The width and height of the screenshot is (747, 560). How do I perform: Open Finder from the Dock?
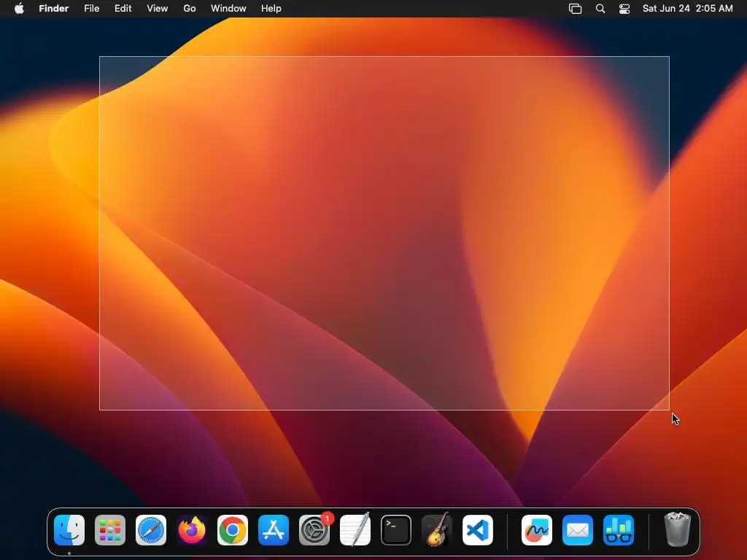(69, 530)
